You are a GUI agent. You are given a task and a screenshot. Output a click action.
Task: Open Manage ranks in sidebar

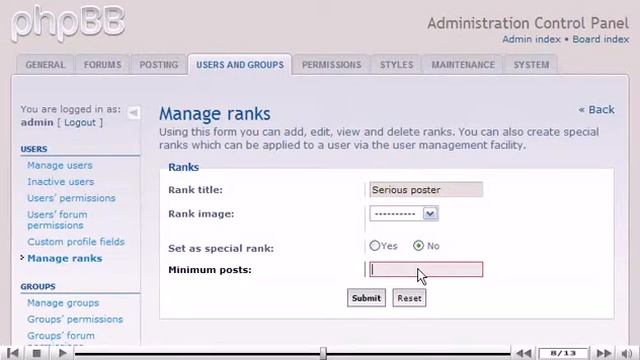[64, 258]
